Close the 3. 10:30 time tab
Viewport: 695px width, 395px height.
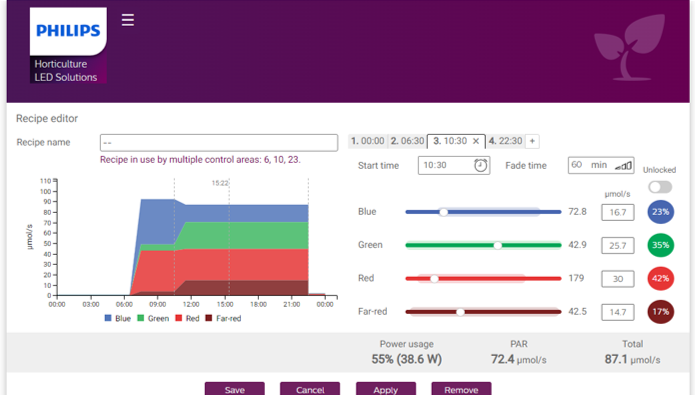[476, 141]
